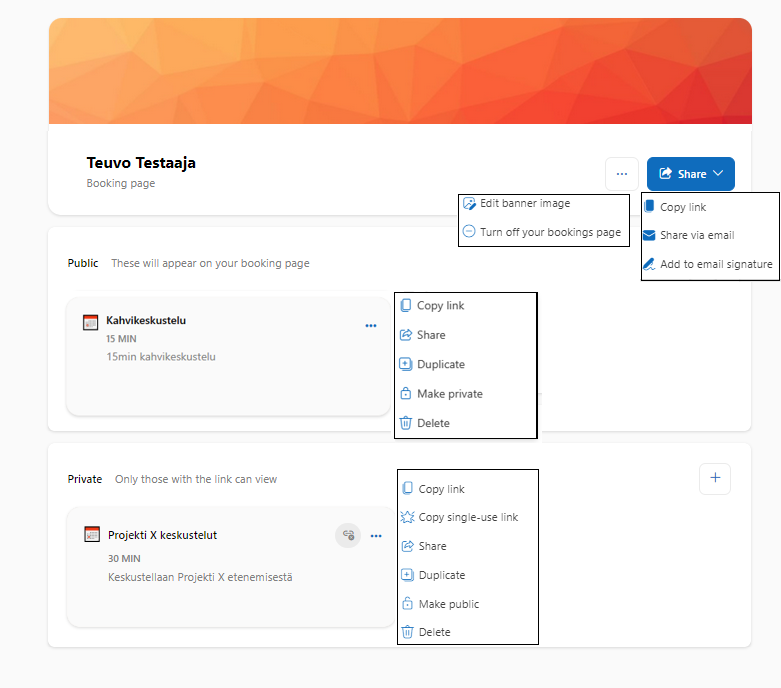Viewport: 781px width, 688px height.
Task: Select Copy single-use link
Action: coord(468,517)
